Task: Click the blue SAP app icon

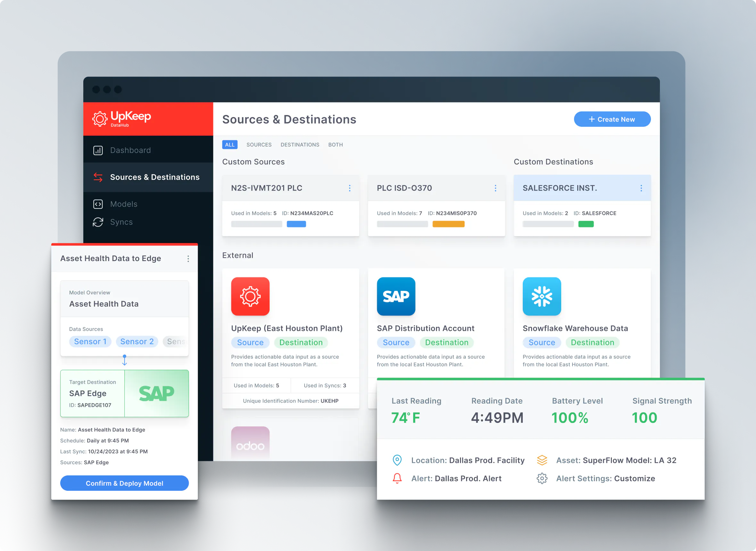Action: click(x=396, y=296)
